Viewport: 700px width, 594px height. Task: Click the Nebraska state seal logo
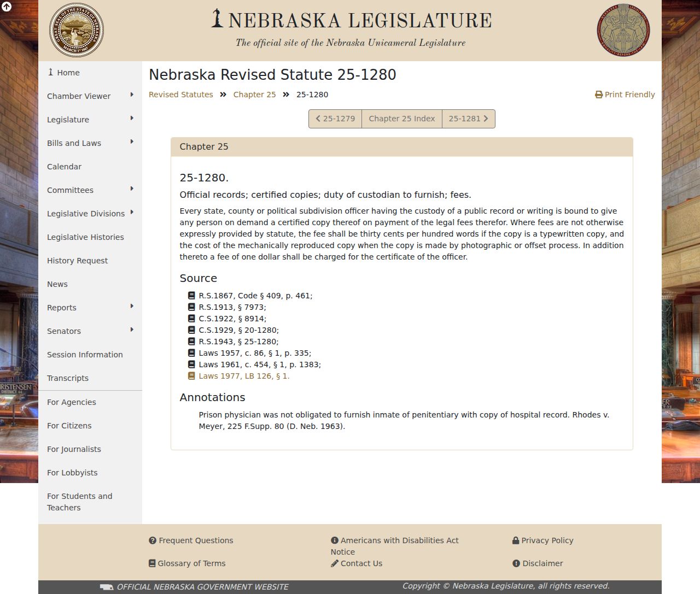coord(77,30)
